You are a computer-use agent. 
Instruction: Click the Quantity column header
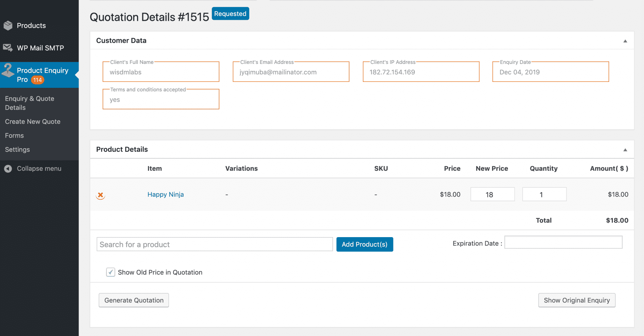pos(544,168)
